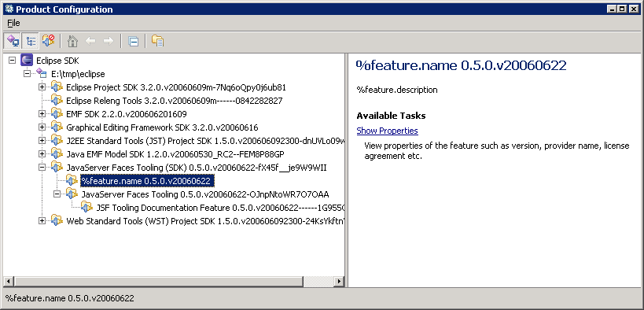Click the Available Tasks heading
Image resolution: width=644 pixels, height=310 pixels.
pos(391,116)
